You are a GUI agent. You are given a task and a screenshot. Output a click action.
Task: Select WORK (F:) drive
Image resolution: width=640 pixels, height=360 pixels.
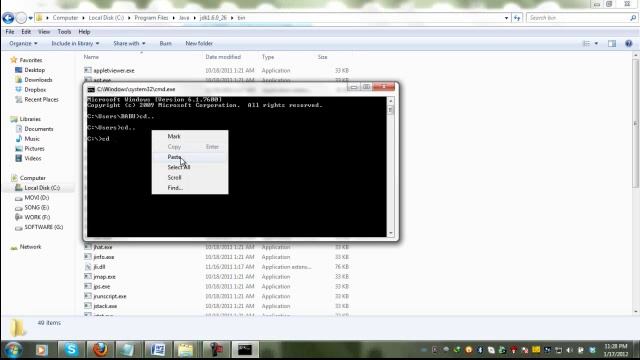point(37,217)
